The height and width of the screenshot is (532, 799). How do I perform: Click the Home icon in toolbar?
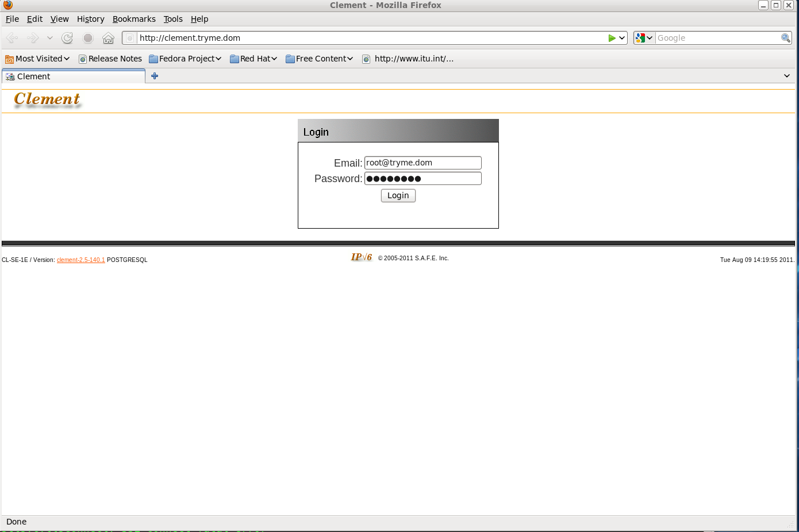tap(108, 38)
